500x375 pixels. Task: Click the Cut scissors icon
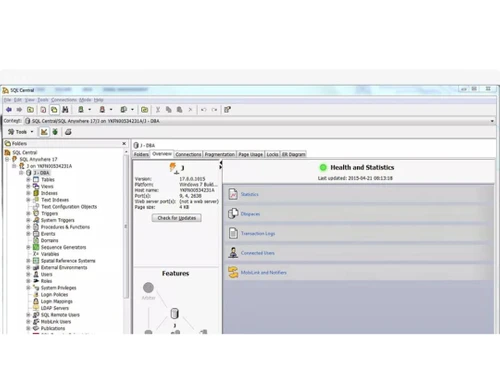158,109
